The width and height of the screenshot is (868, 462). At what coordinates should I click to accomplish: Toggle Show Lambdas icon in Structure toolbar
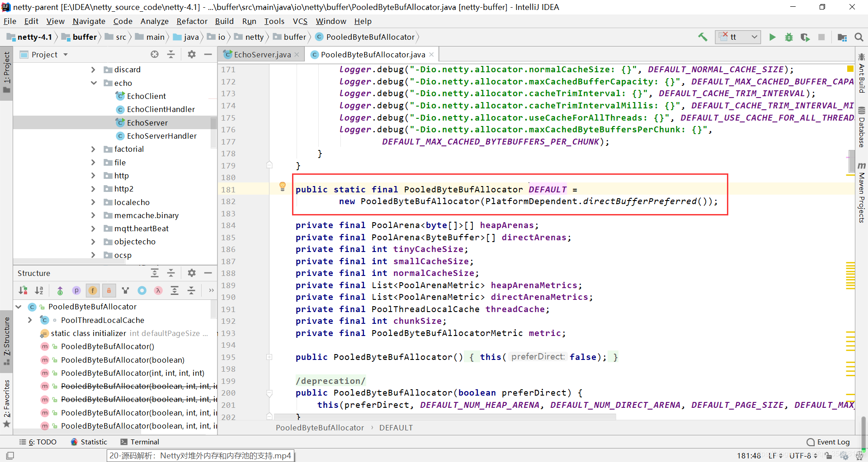coord(158,290)
